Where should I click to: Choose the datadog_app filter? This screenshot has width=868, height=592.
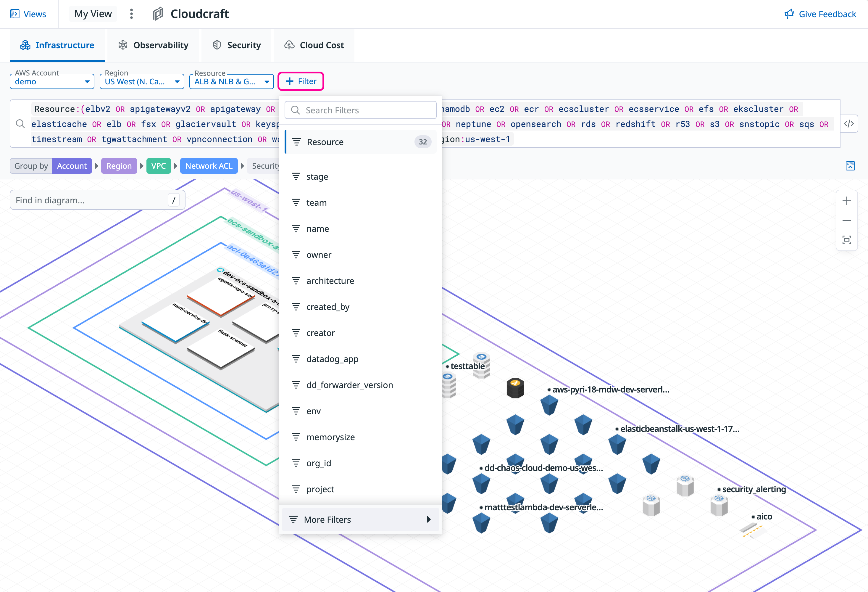pyautogui.click(x=360, y=359)
